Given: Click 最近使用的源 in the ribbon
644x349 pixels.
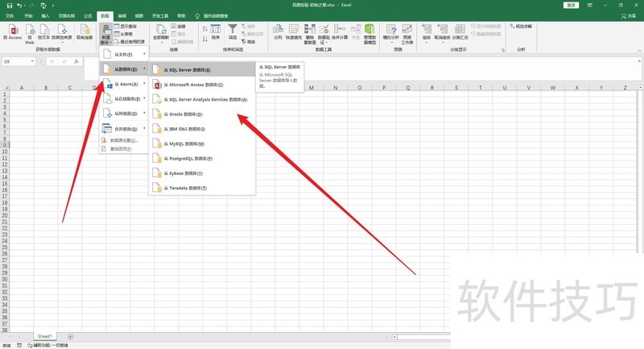Looking at the screenshot, I should [x=130, y=42].
